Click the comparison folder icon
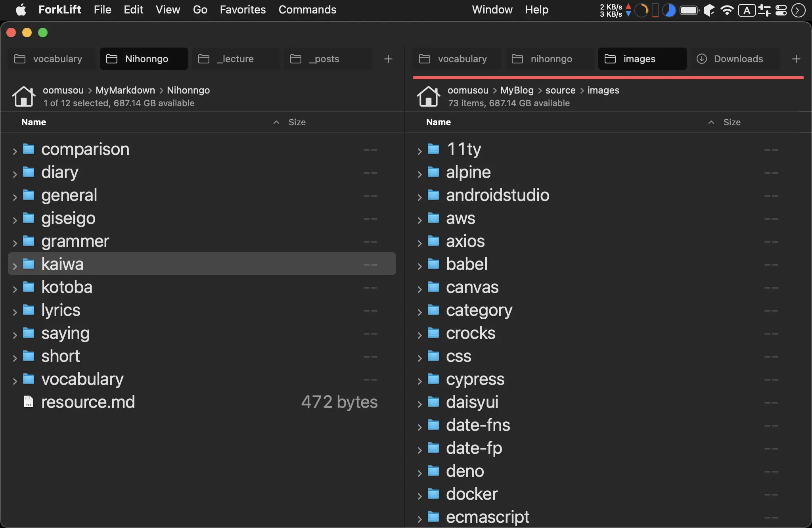812x528 pixels. (x=29, y=149)
